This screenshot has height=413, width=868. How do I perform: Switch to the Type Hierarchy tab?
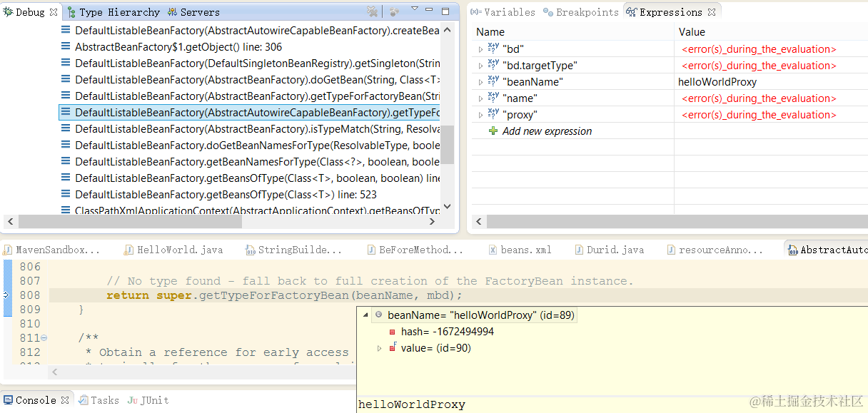113,12
